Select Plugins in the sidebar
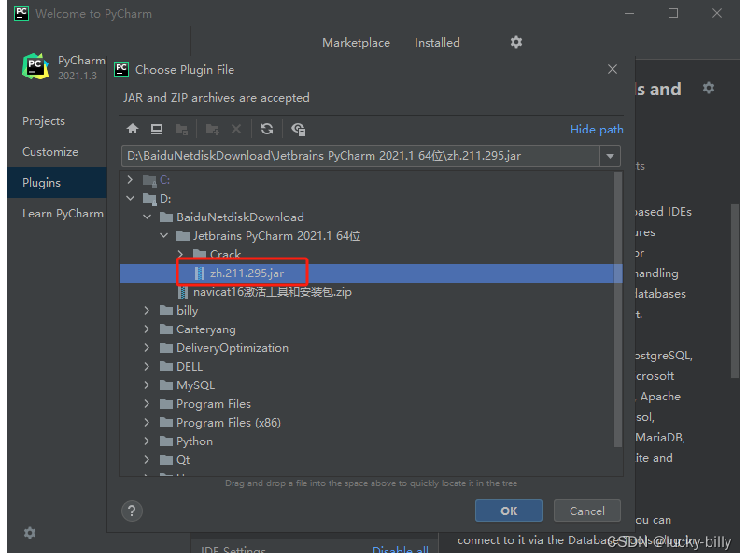 pyautogui.click(x=57, y=182)
